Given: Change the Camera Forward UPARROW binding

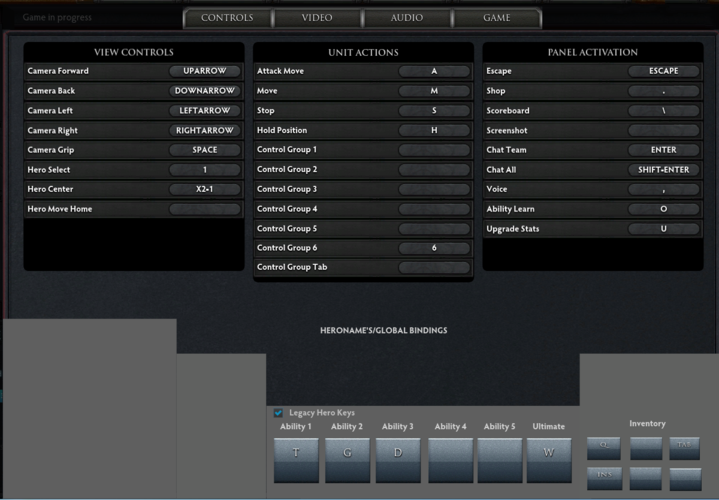Looking at the screenshot, I should pyautogui.click(x=205, y=72).
